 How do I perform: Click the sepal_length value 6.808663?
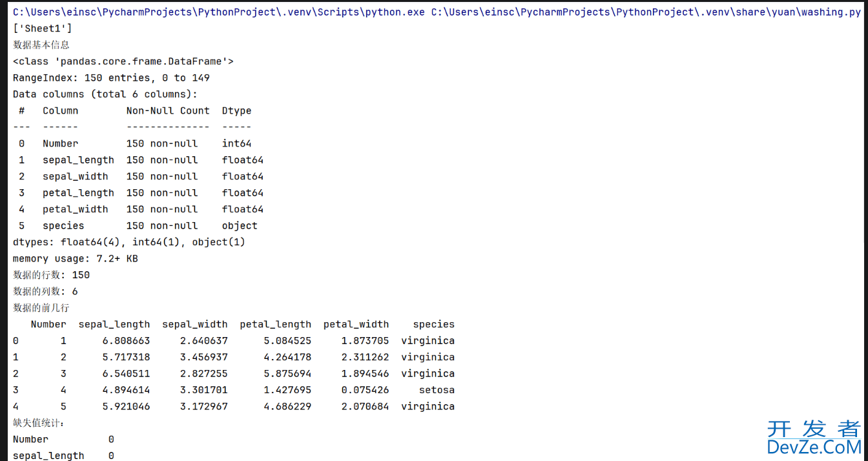(126, 340)
